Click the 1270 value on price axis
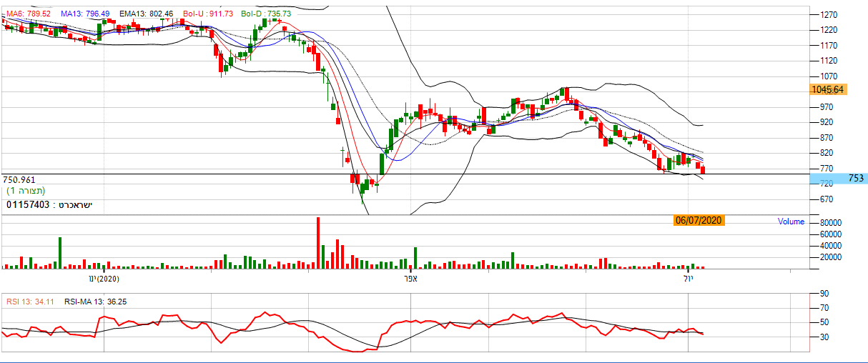The height and width of the screenshot is (363, 868). pos(829,14)
